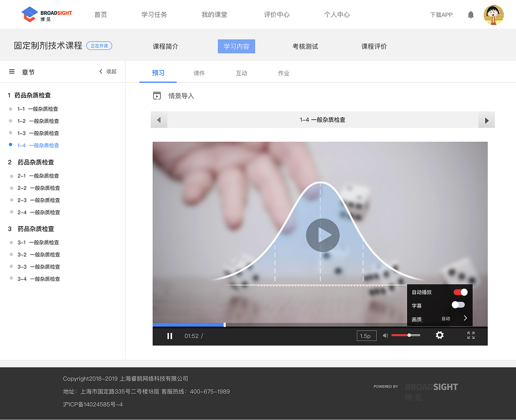Click the center play button overlay
This screenshot has width=516, height=420.
322,235
